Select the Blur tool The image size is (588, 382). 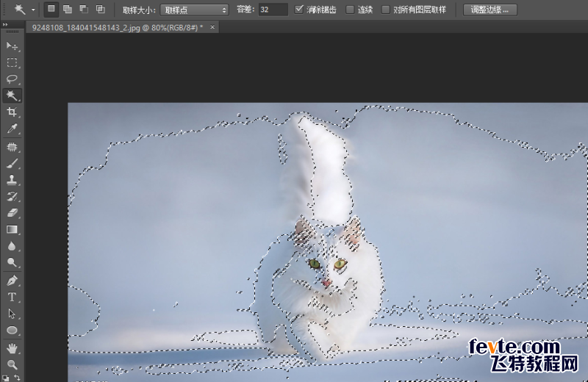(x=12, y=246)
